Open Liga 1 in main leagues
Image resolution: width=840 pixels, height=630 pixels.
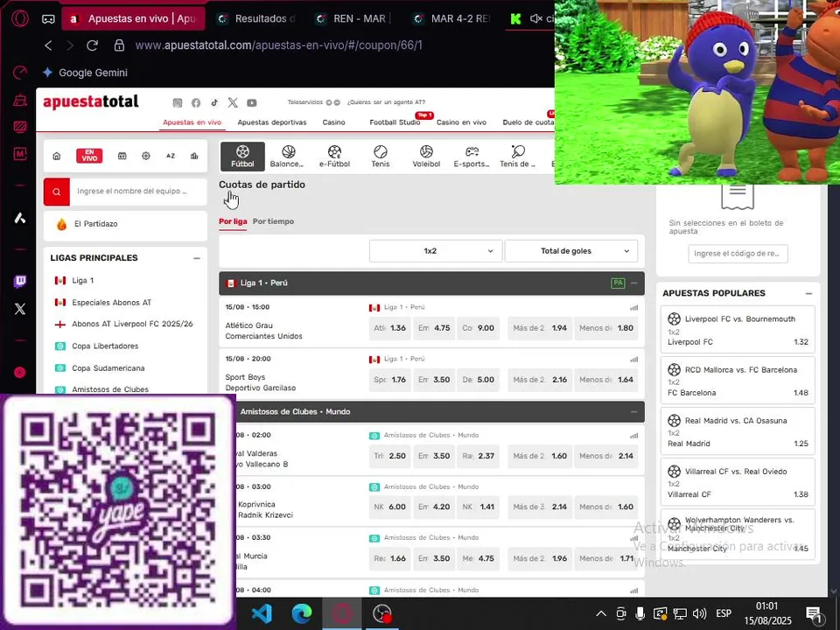point(82,280)
